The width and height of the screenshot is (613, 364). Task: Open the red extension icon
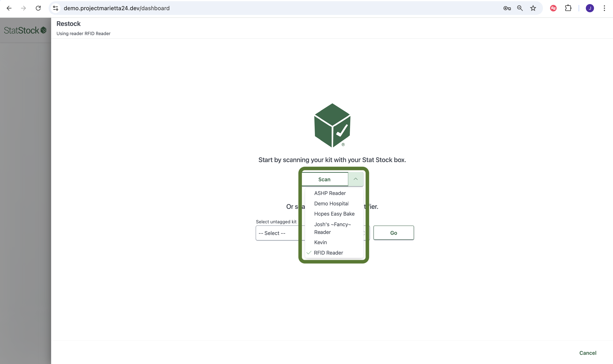(x=553, y=8)
